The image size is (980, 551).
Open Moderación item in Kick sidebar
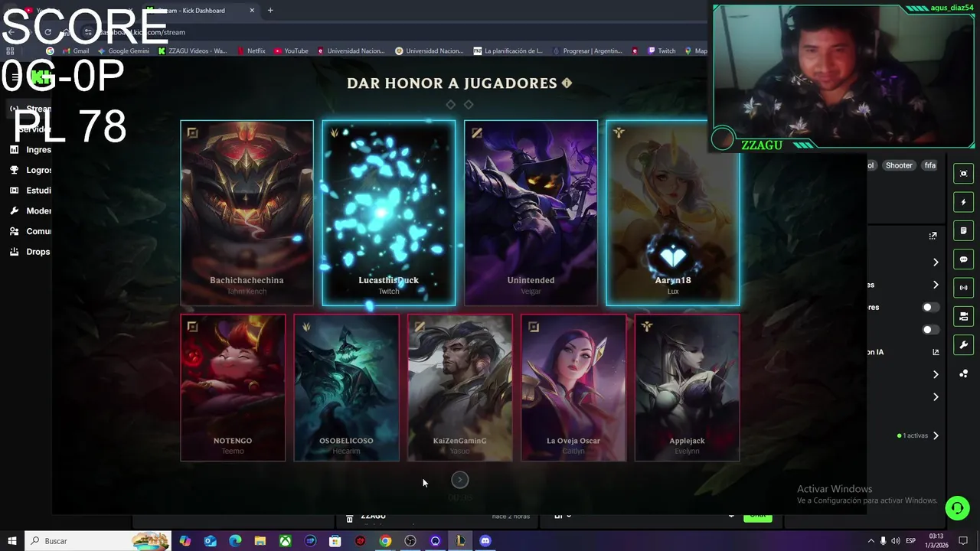click(x=31, y=211)
